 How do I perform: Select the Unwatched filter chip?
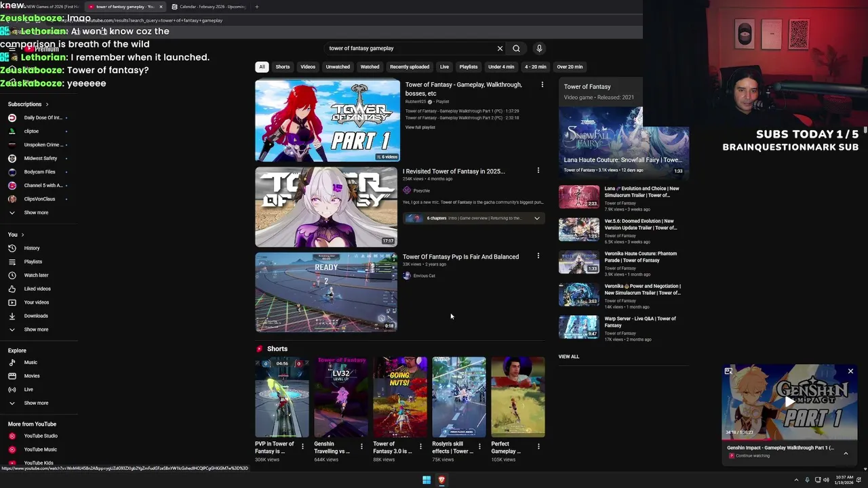pos(338,66)
